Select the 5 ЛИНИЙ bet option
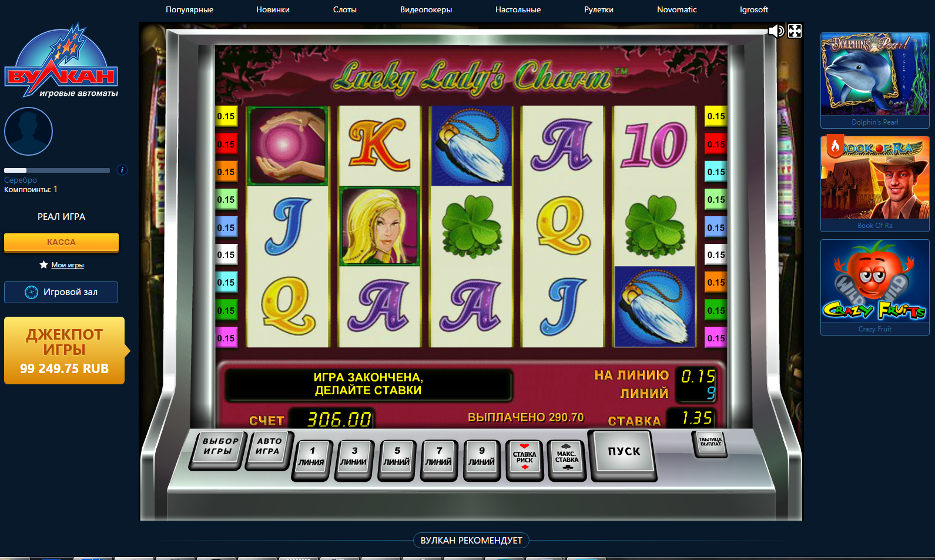Image resolution: width=935 pixels, height=560 pixels. (397, 459)
